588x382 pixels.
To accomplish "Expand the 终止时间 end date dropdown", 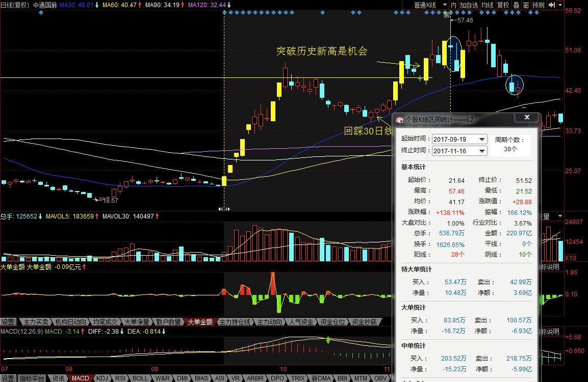I will (482, 151).
